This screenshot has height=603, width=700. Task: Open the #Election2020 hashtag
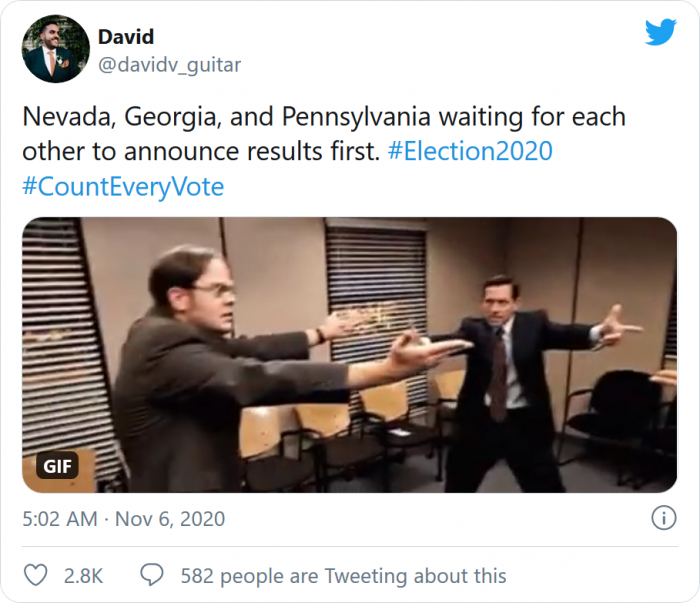(469, 151)
